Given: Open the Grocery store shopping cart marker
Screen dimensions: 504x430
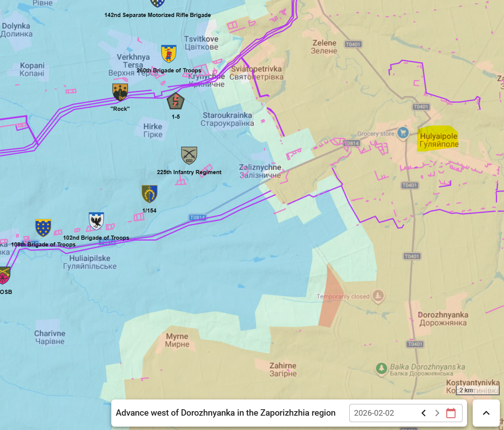Looking at the screenshot, I should 403,133.
